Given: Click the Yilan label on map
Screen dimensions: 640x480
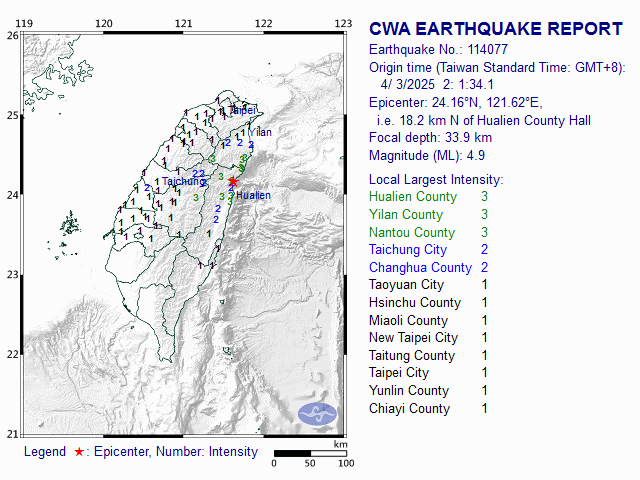Looking at the screenshot, I should pyautogui.click(x=260, y=132).
